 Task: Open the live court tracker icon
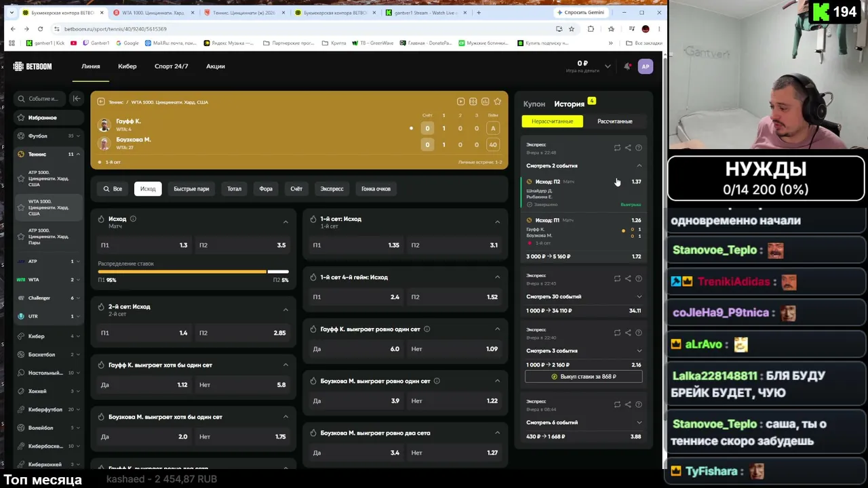(x=473, y=102)
